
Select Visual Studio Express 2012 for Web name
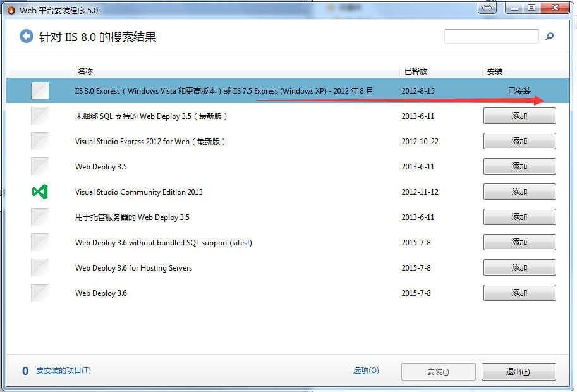(150, 142)
